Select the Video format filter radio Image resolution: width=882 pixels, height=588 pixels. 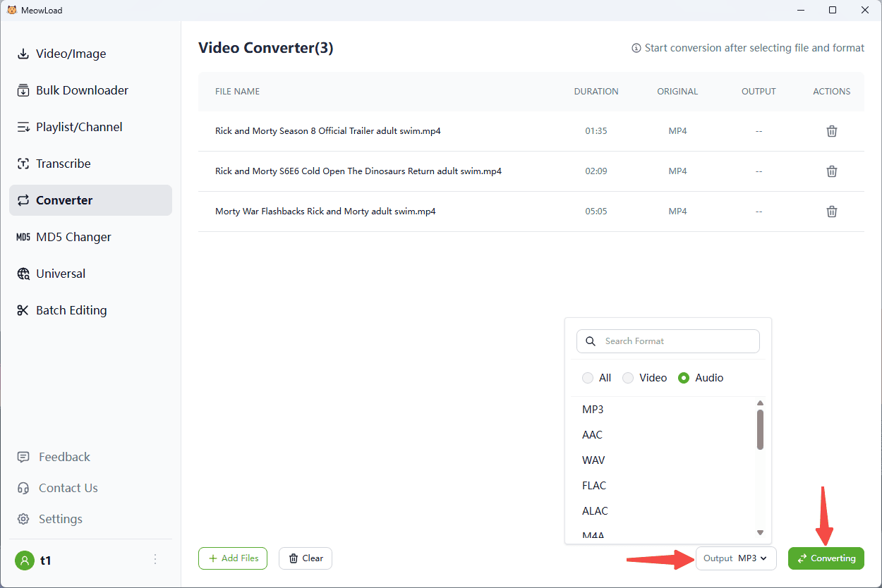628,378
